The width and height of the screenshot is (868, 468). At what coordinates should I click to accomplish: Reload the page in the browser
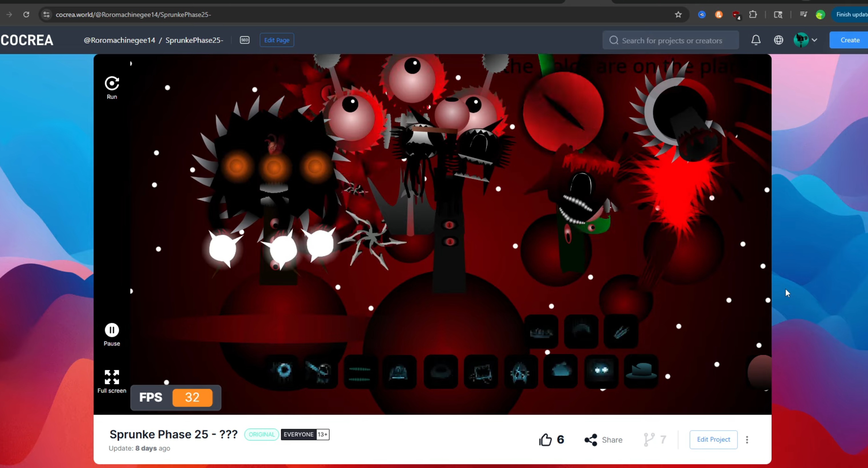[26, 15]
